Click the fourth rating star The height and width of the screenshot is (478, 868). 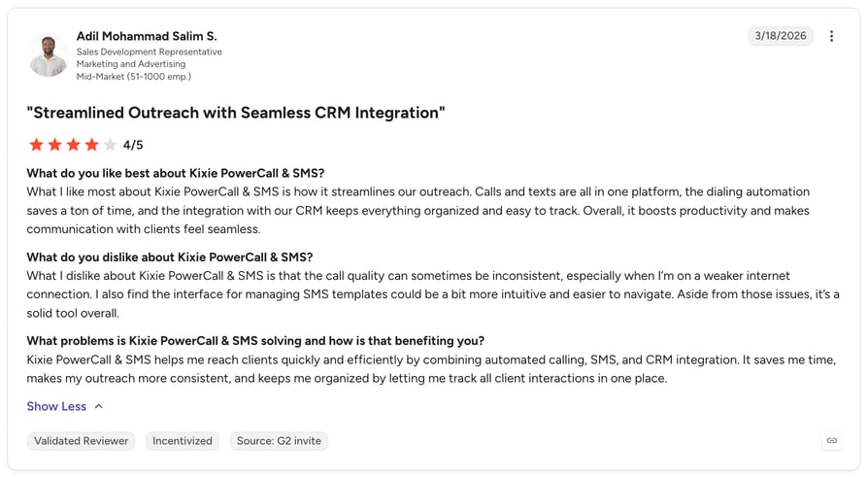tap(92, 145)
